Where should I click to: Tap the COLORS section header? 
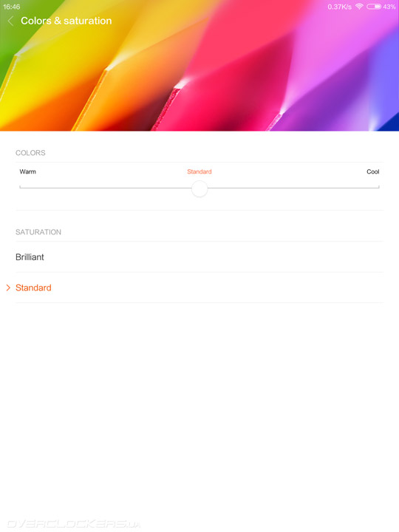pos(30,153)
